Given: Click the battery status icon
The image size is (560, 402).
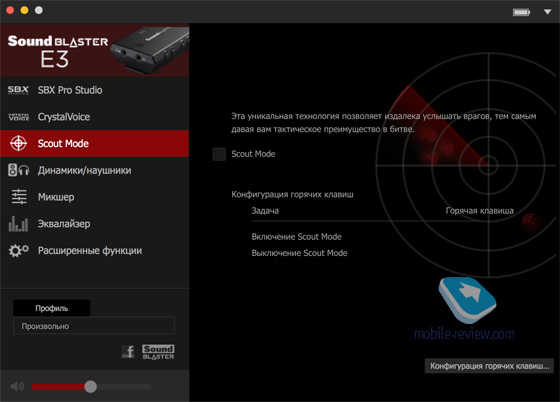Looking at the screenshot, I should (x=521, y=12).
